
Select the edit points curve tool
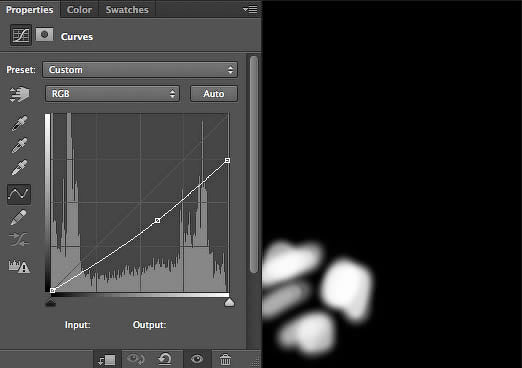point(19,194)
